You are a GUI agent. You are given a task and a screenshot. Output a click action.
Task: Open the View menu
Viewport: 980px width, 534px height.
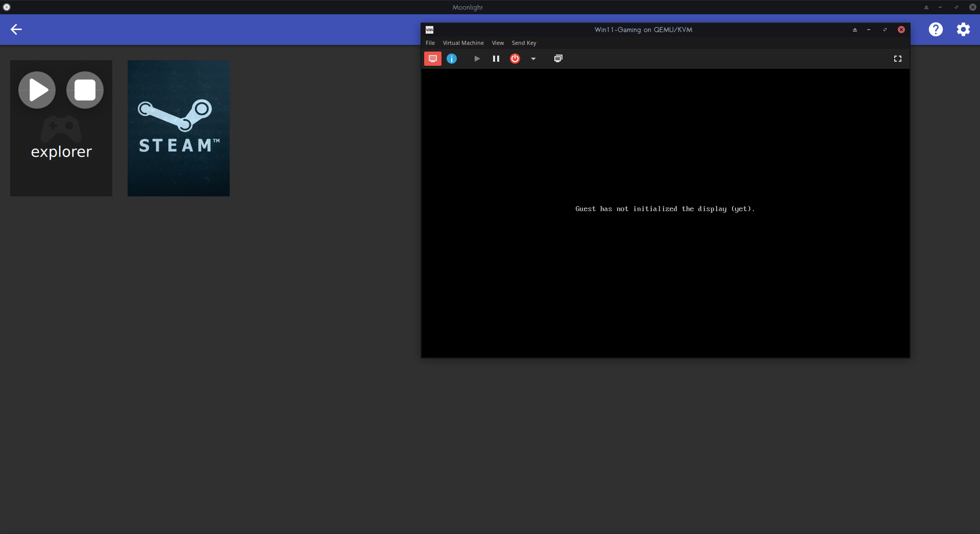498,43
